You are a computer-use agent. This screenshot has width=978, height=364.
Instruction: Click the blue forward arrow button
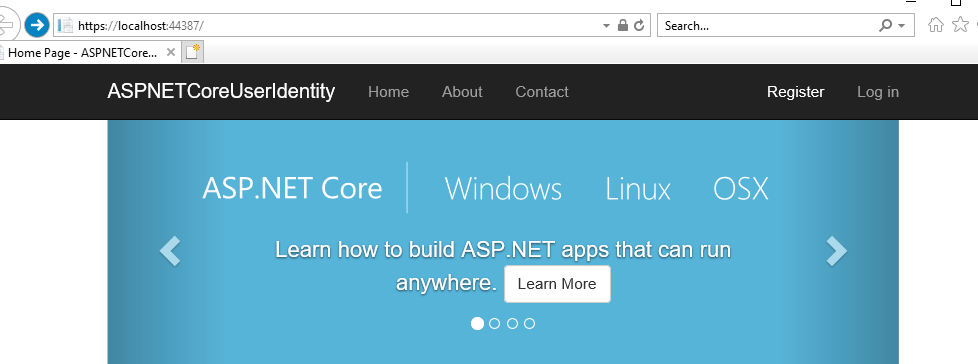(37, 26)
